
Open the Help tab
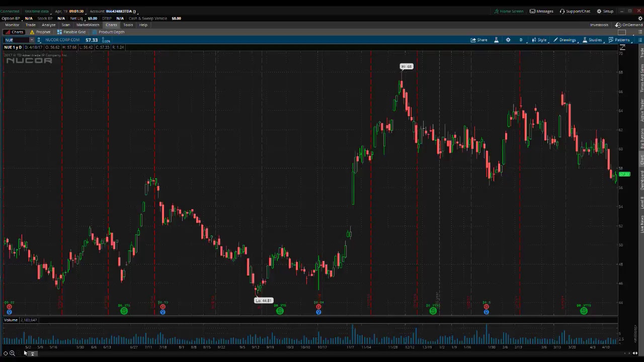tap(143, 25)
